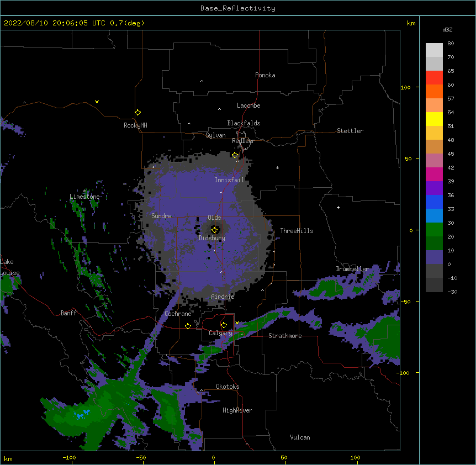Click the Blackfalds city label
This screenshot has height=465, width=476.
tap(244, 123)
